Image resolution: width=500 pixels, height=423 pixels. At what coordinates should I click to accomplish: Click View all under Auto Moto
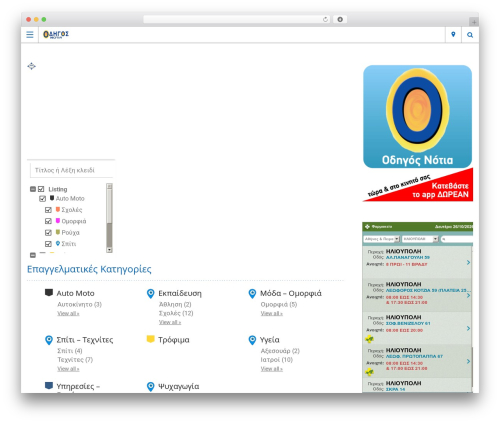click(x=68, y=313)
